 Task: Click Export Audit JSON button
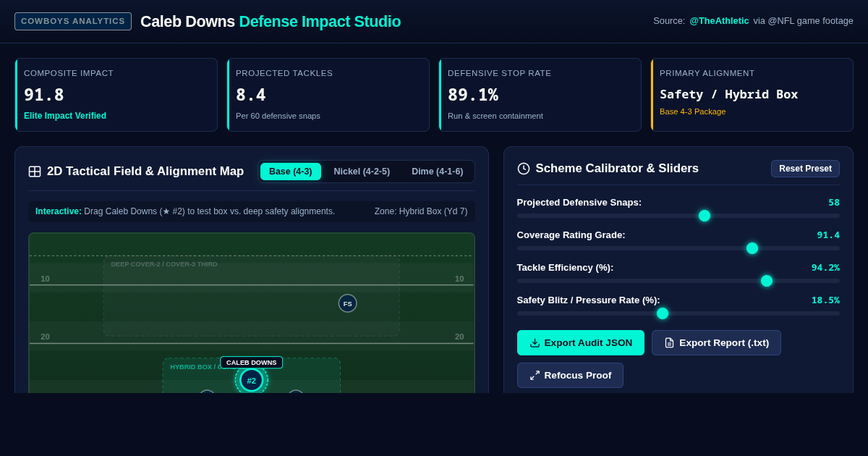pos(581,343)
